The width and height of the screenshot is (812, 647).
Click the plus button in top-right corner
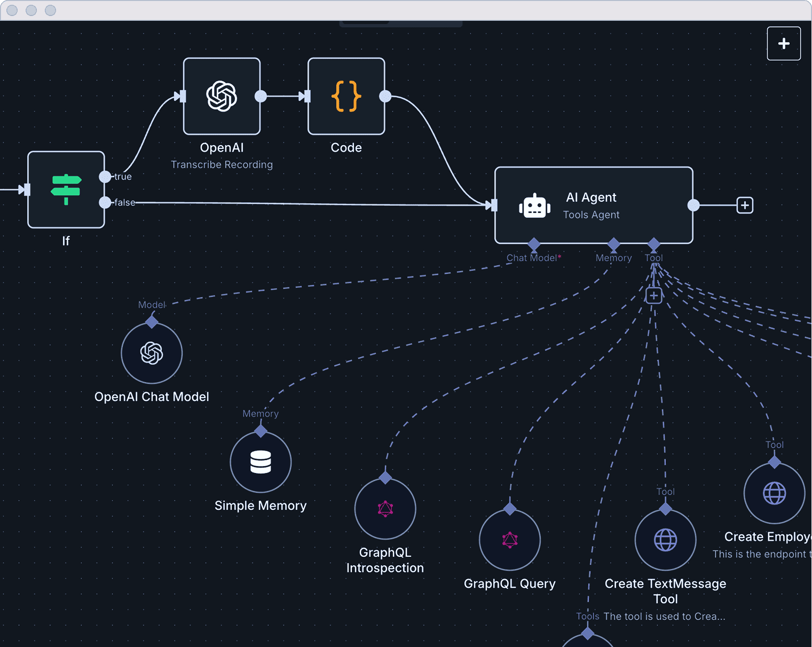(783, 43)
